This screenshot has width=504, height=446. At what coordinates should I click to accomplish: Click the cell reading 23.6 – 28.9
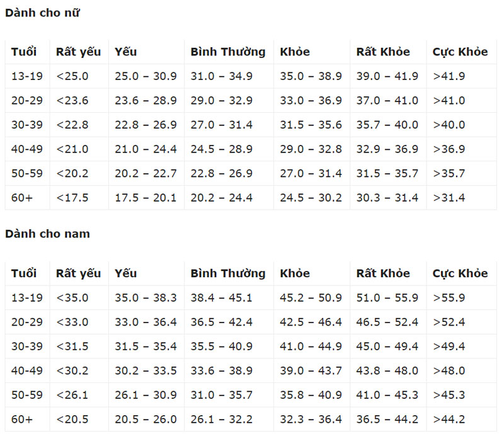tap(146, 101)
